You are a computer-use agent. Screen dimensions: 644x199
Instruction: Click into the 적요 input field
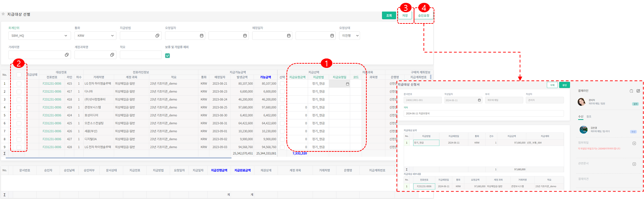tap(141, 55)
